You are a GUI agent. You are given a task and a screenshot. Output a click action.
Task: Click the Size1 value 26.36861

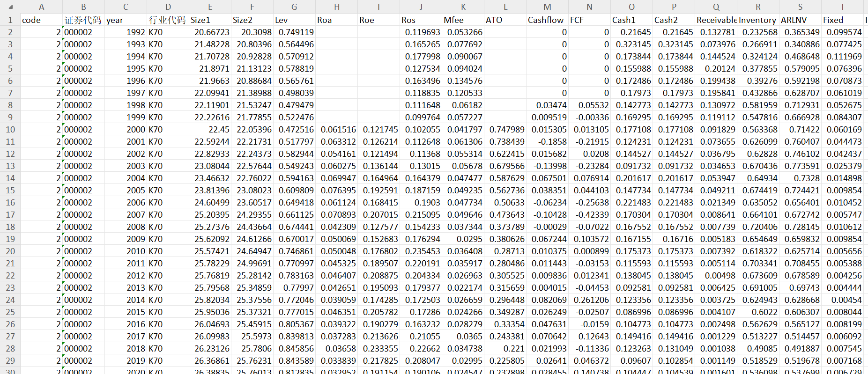pos(210,361)
